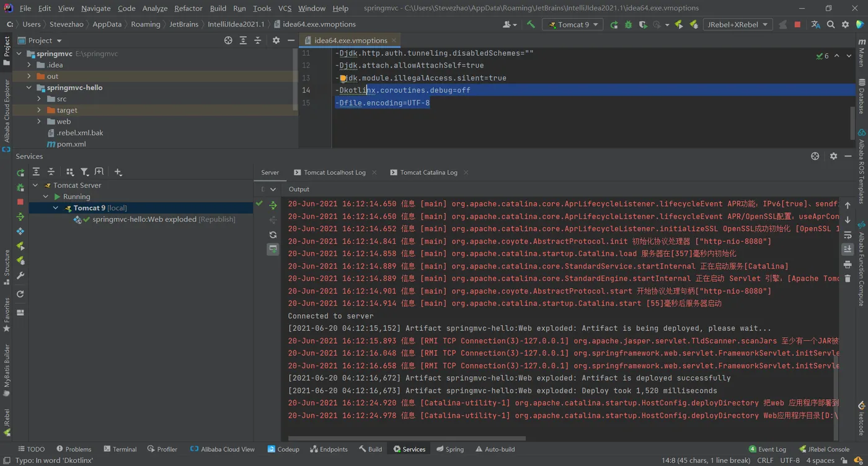Click the Print icon beside console output
This screenshot has width=868, height=466.
pos(848,264)
